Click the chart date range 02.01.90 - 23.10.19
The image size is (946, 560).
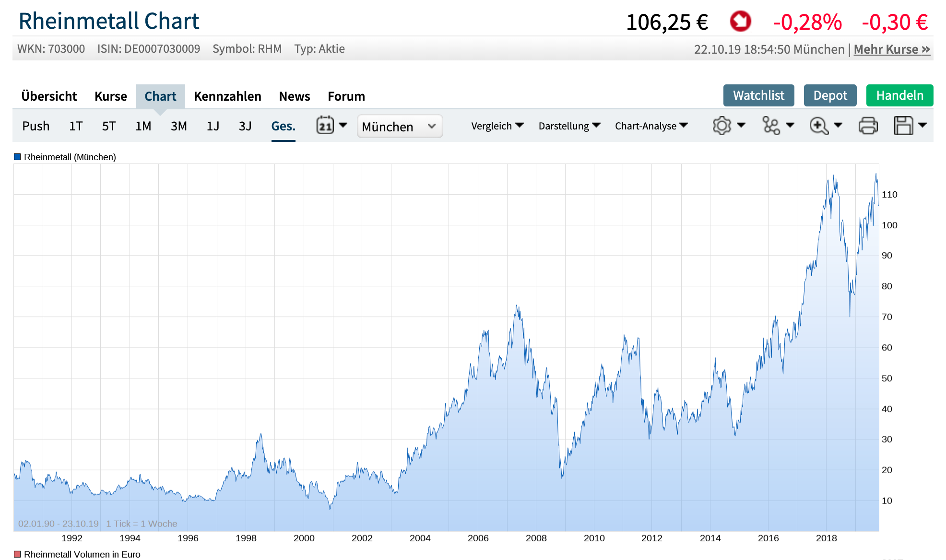pos(59,524)
